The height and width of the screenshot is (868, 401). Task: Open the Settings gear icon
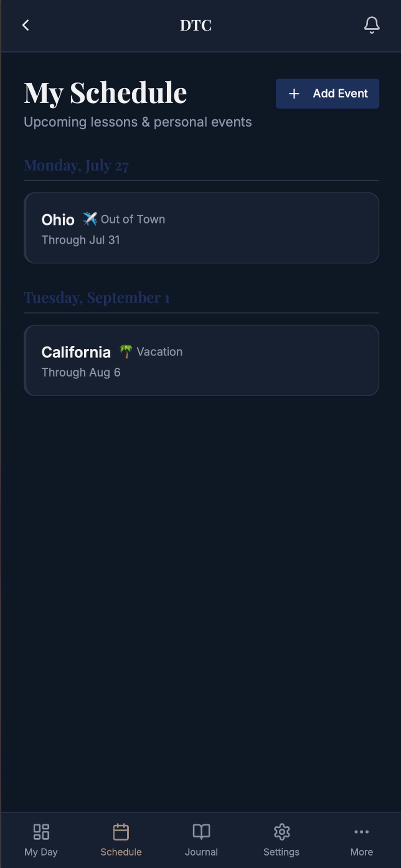pos(281,832)
